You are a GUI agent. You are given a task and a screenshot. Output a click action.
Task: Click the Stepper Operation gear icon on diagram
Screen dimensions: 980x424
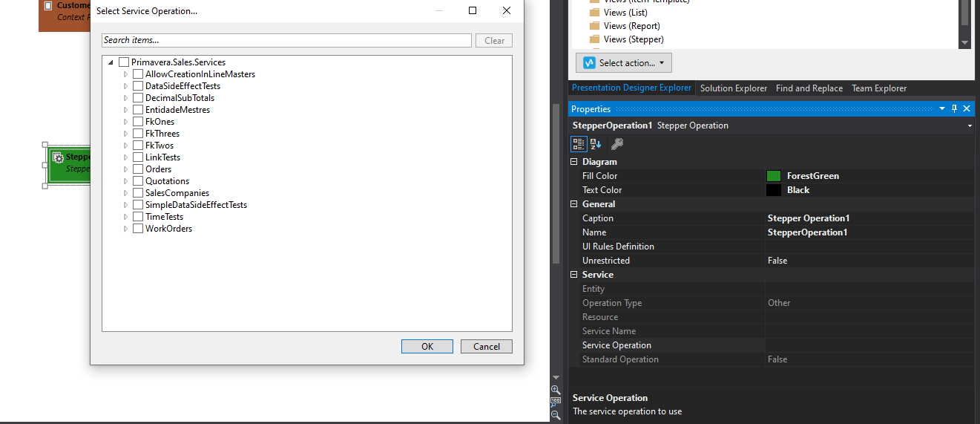pos(58,157)
